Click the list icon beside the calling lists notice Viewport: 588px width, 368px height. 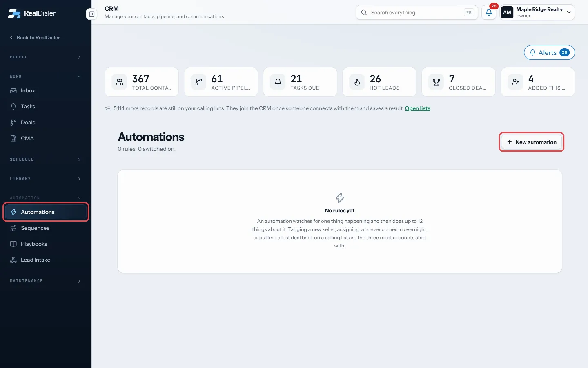click(107, 108)
